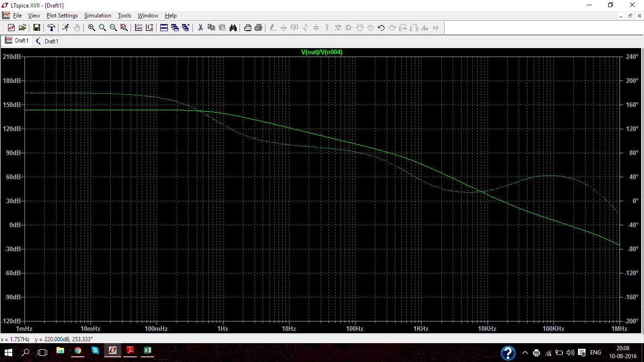
Task: Click the pan magnifier icon
Action: [102, 28]
